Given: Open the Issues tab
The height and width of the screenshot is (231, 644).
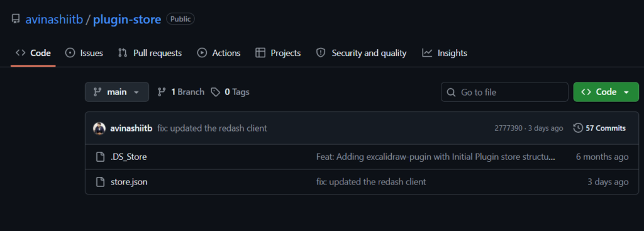Looking at the screenshot, I should click(84, 53).
